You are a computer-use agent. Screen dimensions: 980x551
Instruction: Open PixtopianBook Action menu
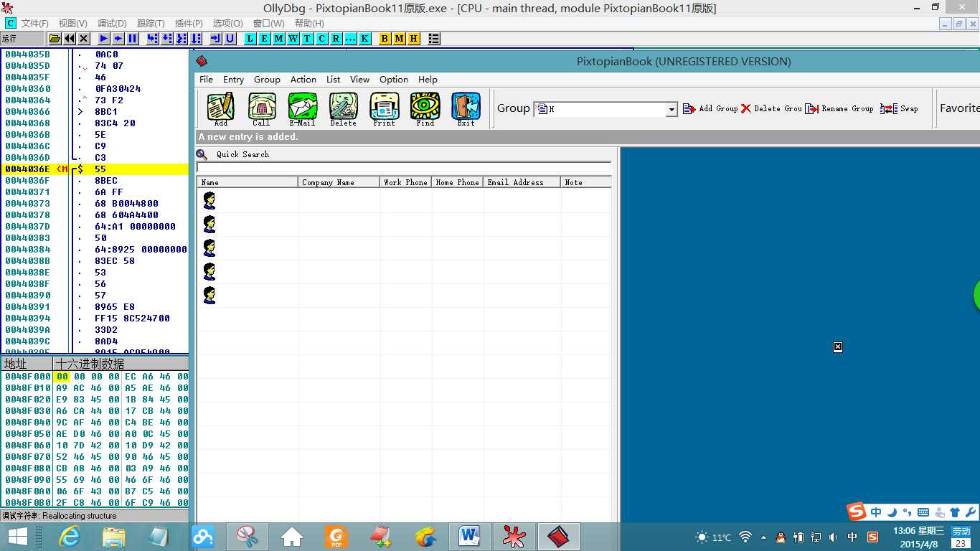tap(303, 80)
